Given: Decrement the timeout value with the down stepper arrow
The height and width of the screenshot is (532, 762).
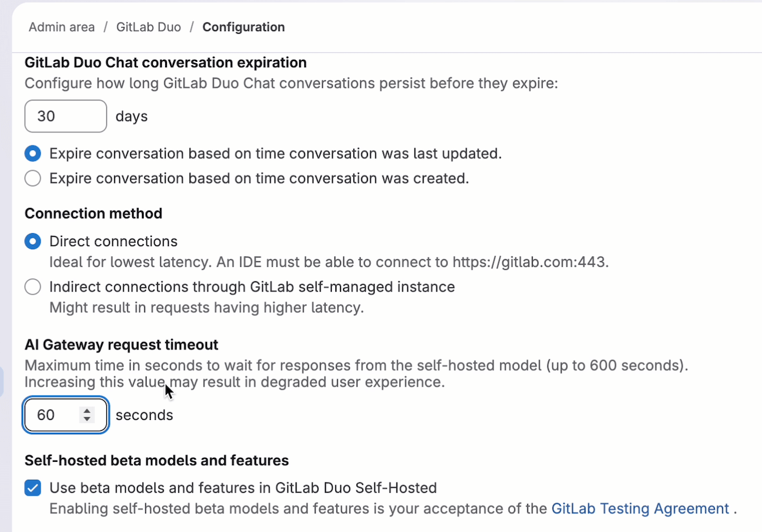Looking at the screenshot, I should pyautogui.click(x=87, y=419).
